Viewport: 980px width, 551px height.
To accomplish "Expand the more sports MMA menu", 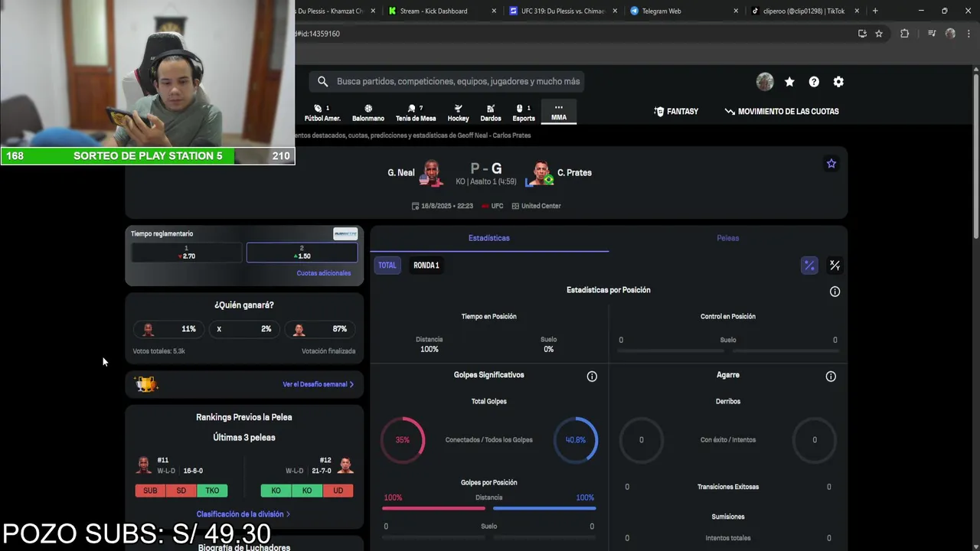I will click(x=559, y=112).
